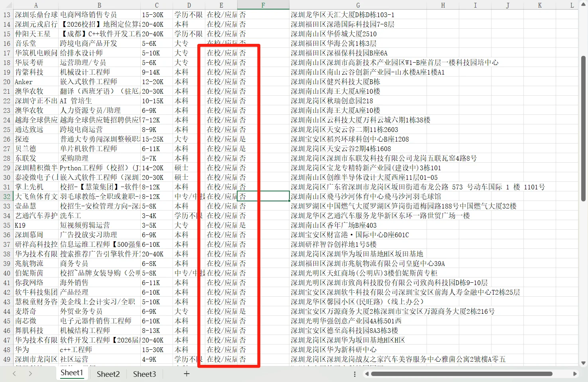
Task: Select column C header
Action: [x=157, y=5]
